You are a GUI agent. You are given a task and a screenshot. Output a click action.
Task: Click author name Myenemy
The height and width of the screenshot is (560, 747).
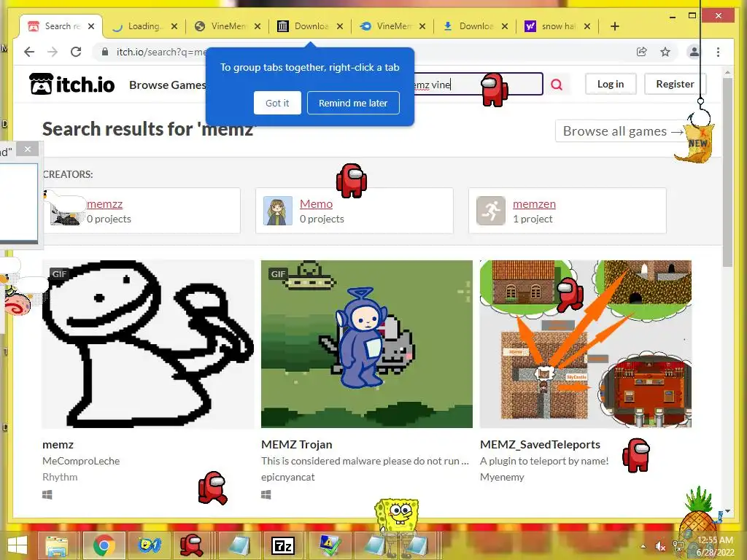[502, 477]
